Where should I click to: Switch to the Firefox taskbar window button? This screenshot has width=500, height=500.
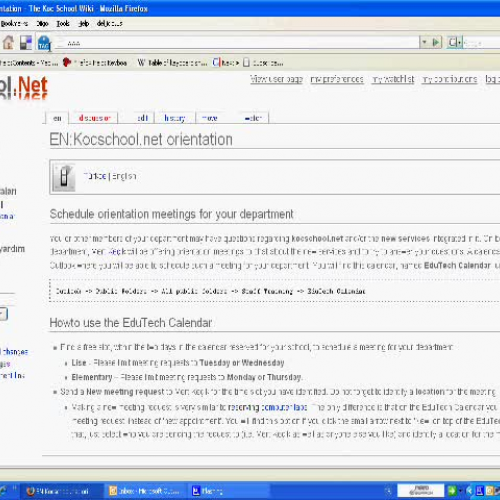coord(62,491)
